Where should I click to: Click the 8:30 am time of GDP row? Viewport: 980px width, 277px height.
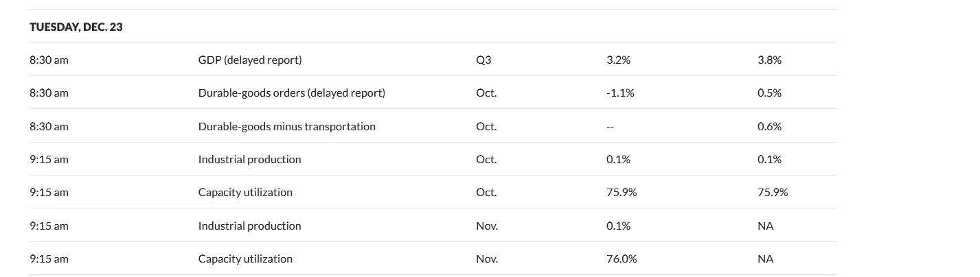[49, 60]
